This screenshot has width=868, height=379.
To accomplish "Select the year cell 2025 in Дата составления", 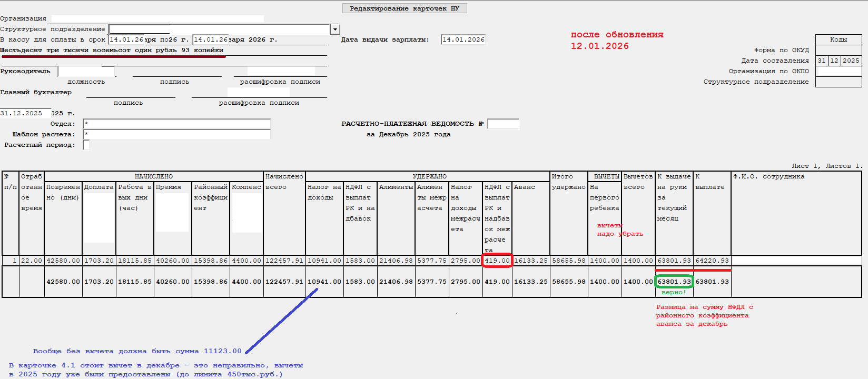I will tap(851, 61).
